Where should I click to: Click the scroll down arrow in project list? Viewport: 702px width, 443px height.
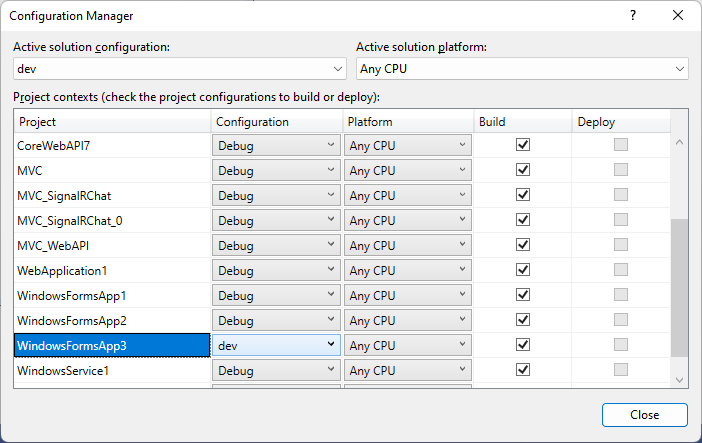(x=679, y=380)
